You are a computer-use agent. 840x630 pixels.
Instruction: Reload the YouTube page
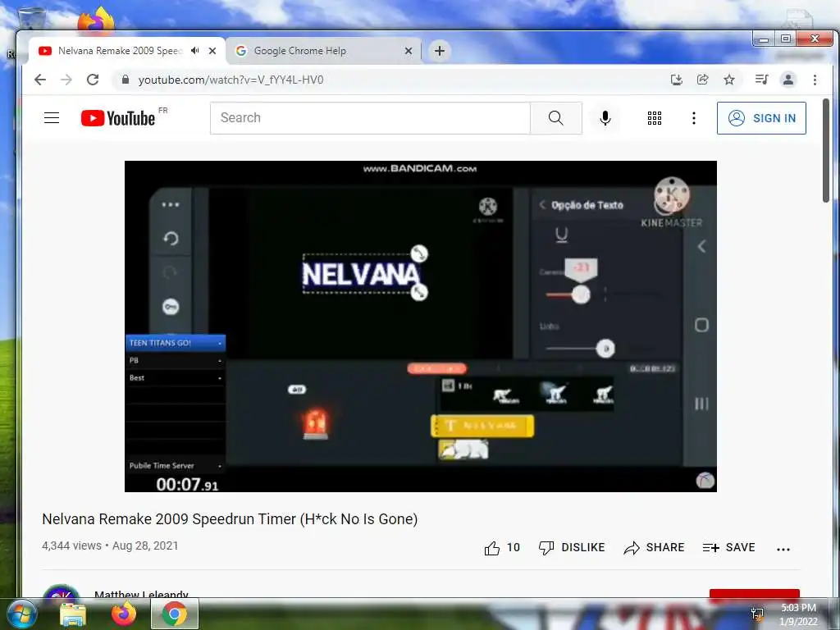coord(93,80)
